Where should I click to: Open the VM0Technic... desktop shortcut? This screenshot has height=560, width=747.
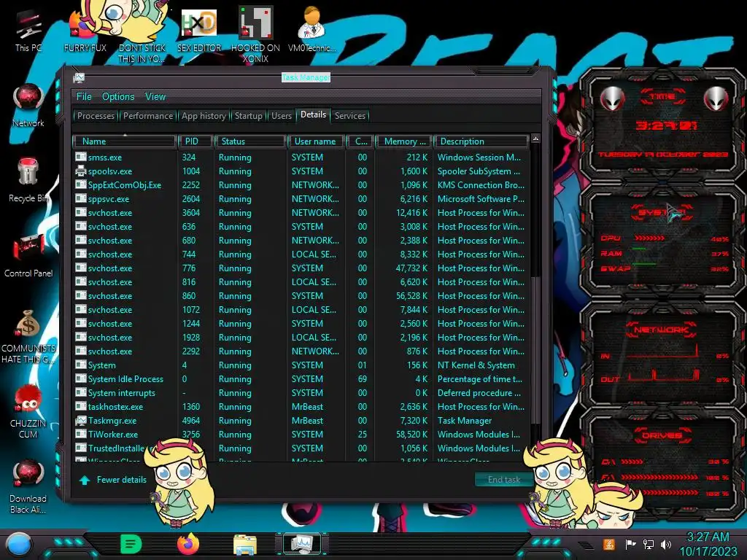tap(312, 29)
